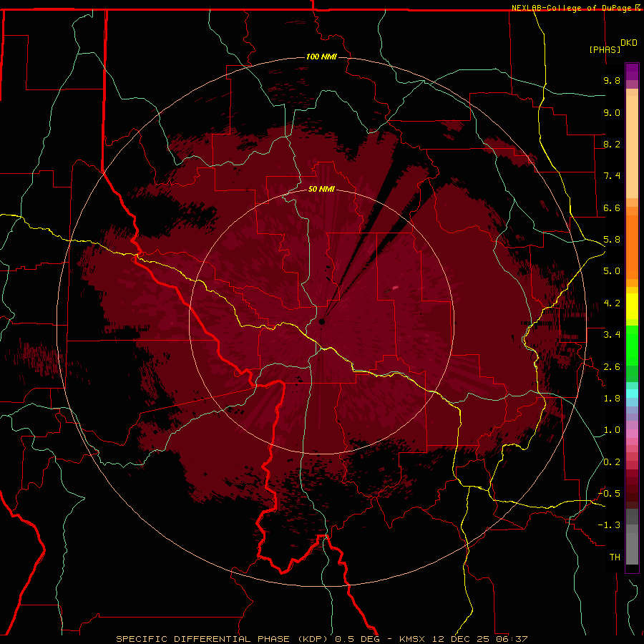This screenshot has width=644, height=644.
Task: Click the 4.2 value on the scale
Action: point(612,303)
